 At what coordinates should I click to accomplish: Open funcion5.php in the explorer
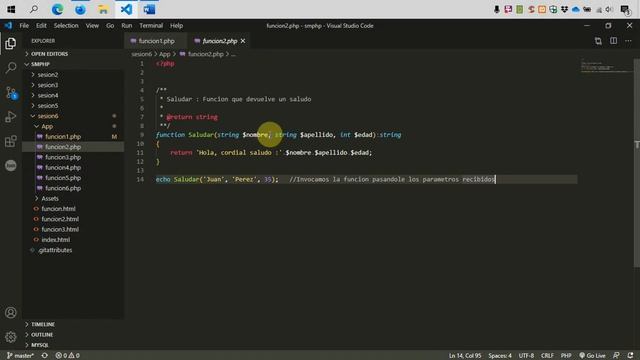point(73,178)
